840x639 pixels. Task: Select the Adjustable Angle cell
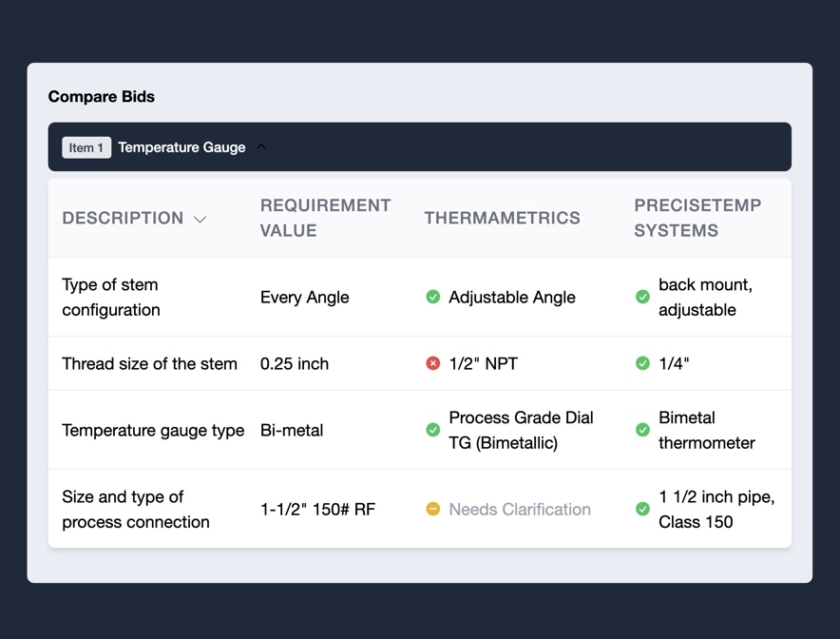[512, 298]
